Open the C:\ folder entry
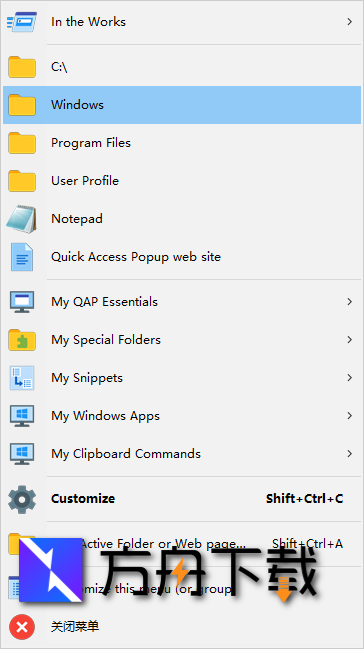Viewport: 364px width, 649px height. 182,67
